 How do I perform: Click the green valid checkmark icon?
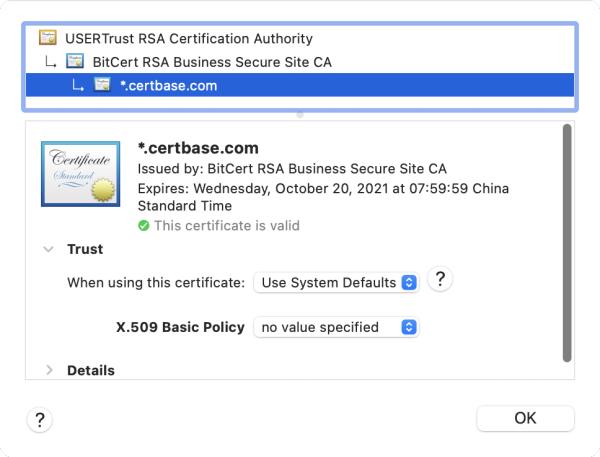144,226
